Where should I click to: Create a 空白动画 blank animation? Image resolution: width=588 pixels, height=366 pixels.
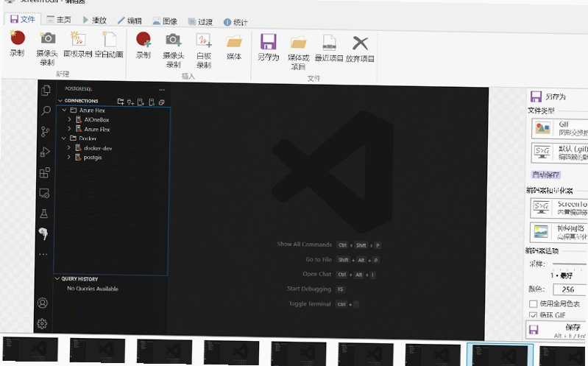[x=109, y=44]
